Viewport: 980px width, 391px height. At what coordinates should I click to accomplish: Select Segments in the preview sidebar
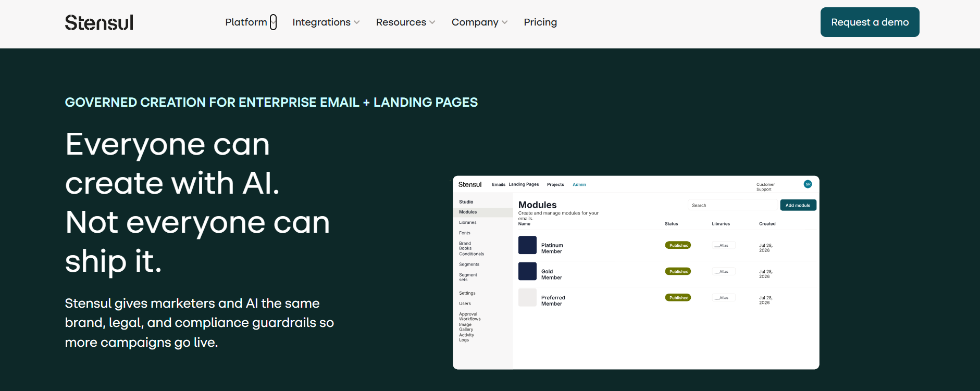(469, 264)
